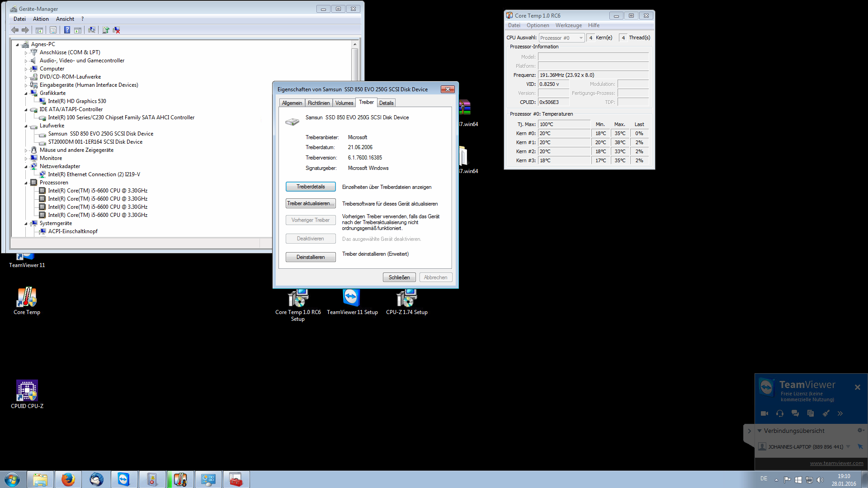This screenshot has height=488, width=868.
Task: Open Werkzeuge menu in Core Temp
Action: [569, 25]
